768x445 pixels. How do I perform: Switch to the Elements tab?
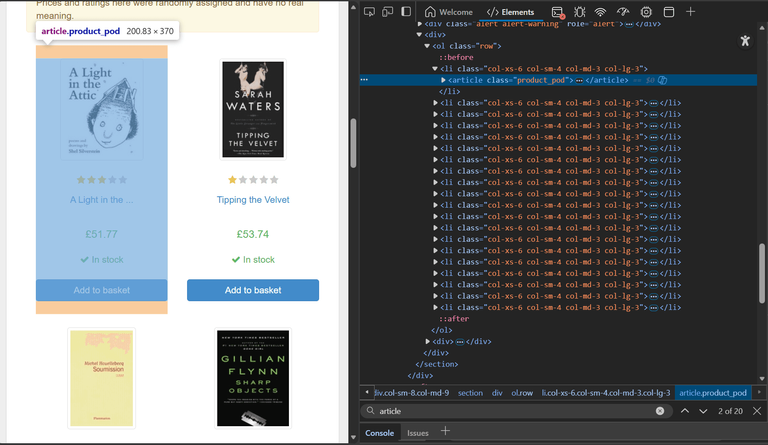click(510, 12)
